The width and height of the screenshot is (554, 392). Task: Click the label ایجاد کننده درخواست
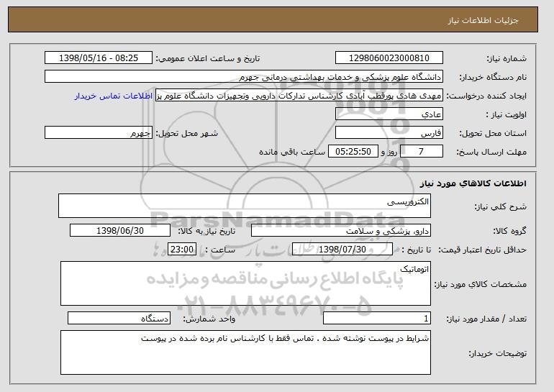click(486, 96)
